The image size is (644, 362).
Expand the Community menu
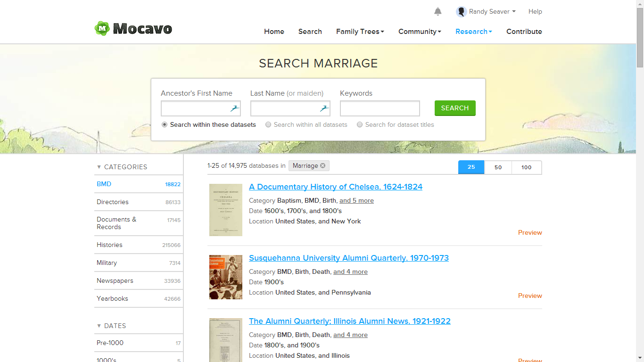click(420, 32)
